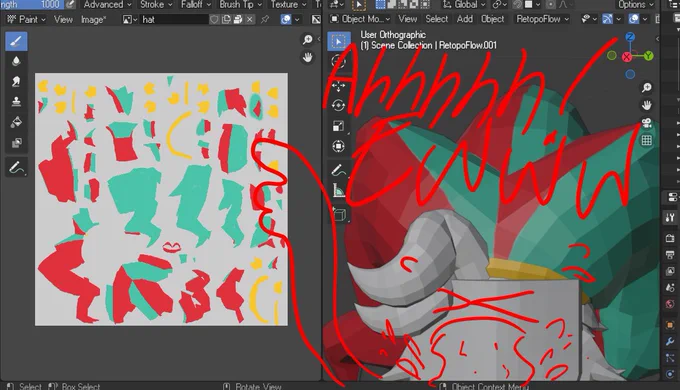The image size is (680, 390).
Task: Toggle overlays in the 3D viewport header
Action: coord(634,19)
